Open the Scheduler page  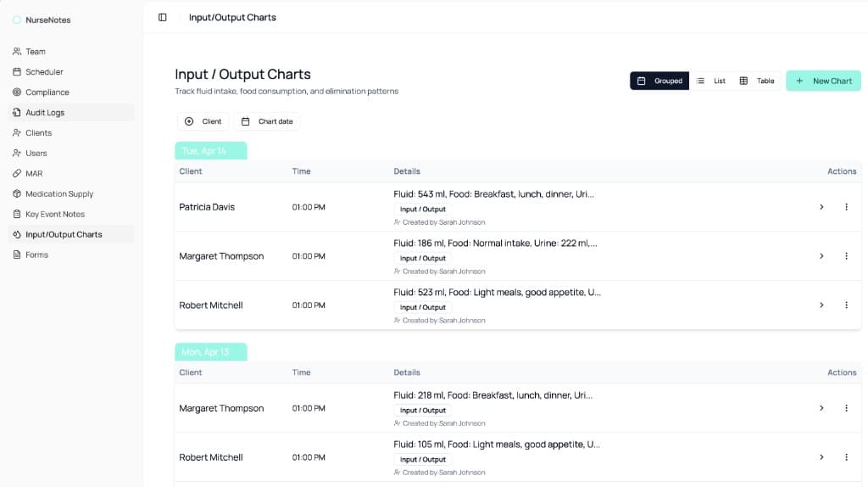tap(71, 72)
